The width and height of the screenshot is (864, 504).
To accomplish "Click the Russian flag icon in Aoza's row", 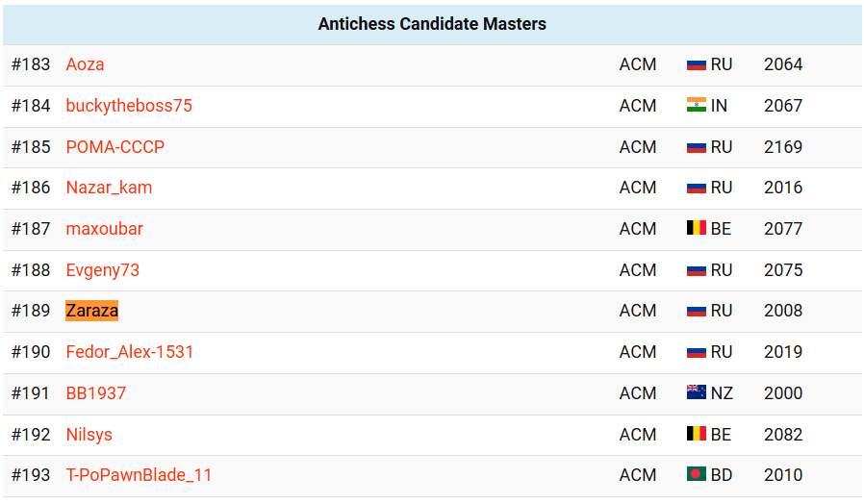I will pyautogui.click(x=696, y=64).
